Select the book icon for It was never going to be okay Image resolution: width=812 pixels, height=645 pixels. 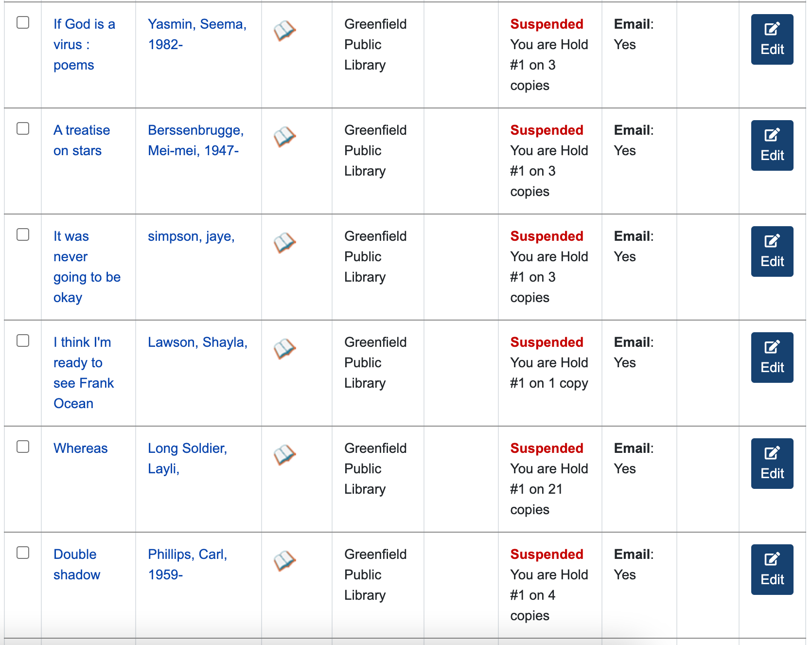(x=285, y=243)
